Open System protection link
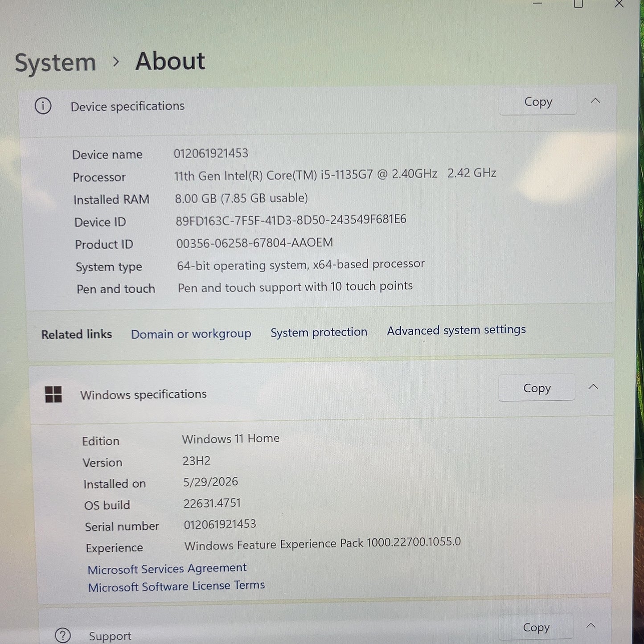This screenshot has height=644, width=644. [x=319, y=332]
